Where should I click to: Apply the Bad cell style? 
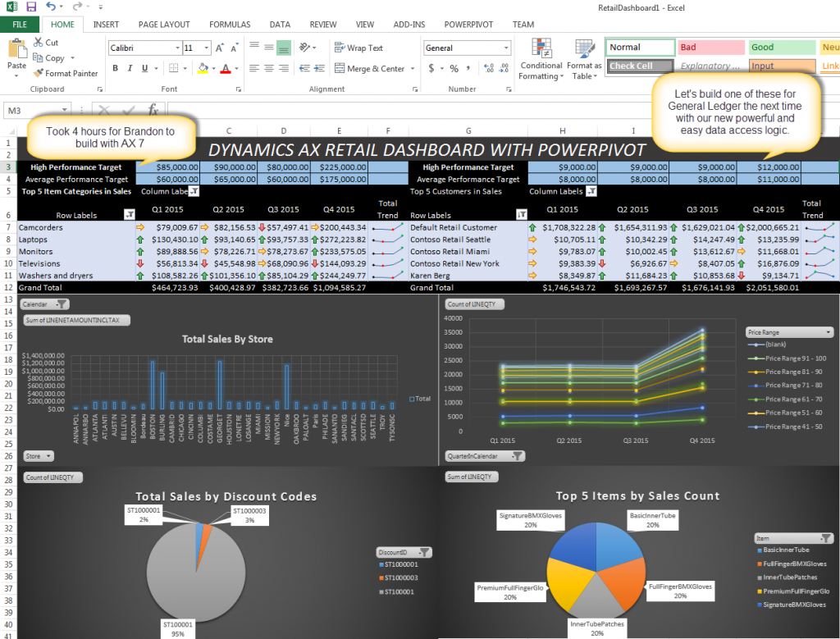click(711, 47)
